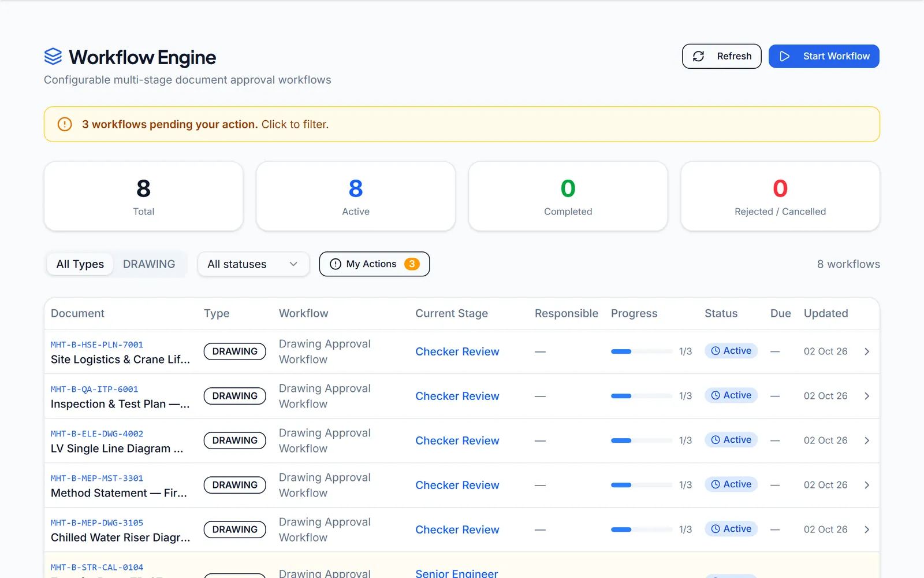Open document link MHT-B-MEP-MST-3301
The height and width of the screenshot is (578, 924).
click(x=97, y=478)
